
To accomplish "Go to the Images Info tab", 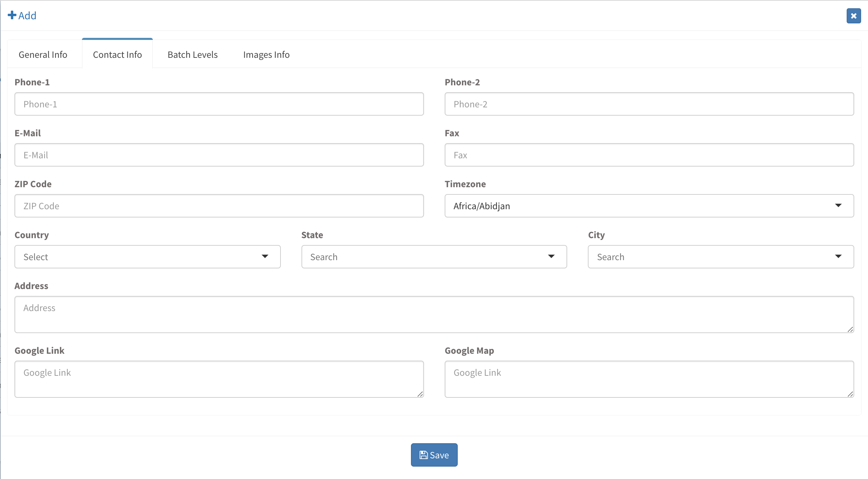I will coord(266,55).
